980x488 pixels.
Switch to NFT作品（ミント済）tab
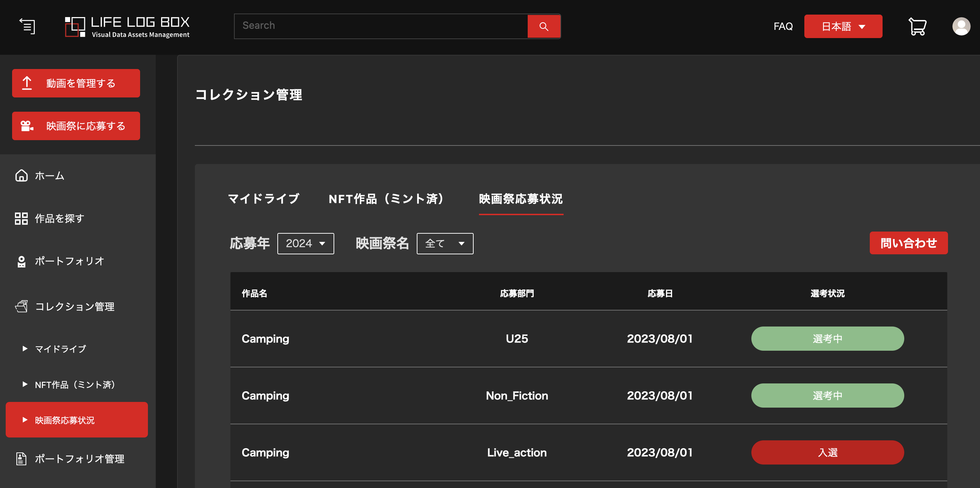[386, 199]
